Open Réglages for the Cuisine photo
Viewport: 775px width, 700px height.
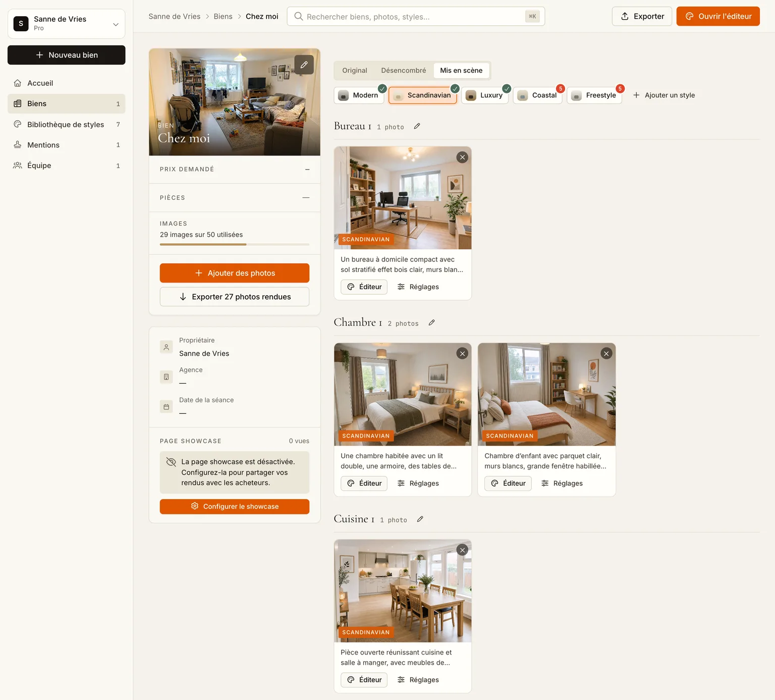(418, 680)
